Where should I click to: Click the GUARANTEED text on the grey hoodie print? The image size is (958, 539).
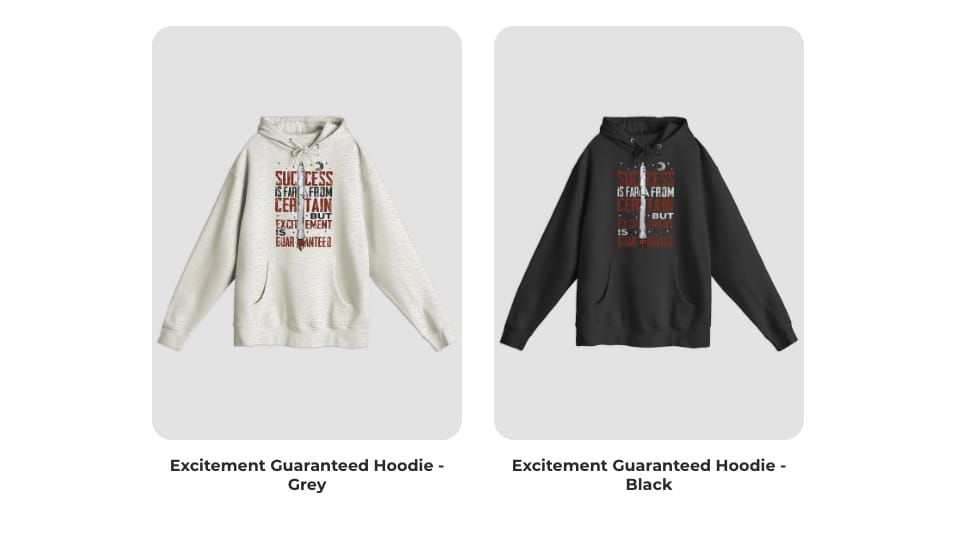pyautogui.click(x=304, y=242)
